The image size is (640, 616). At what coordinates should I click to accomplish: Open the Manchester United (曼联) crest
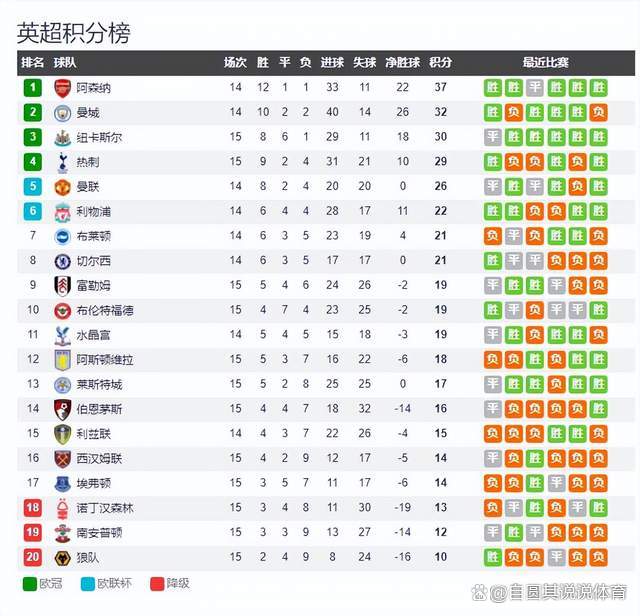pyautogui.click(x=62, y=186)
